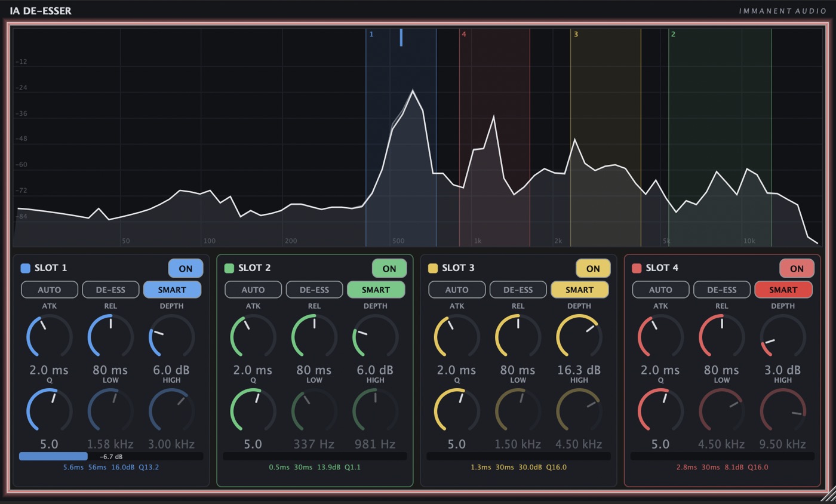
Task: Click the Slot 4 Q knob
Action: (x=660, y=411)
